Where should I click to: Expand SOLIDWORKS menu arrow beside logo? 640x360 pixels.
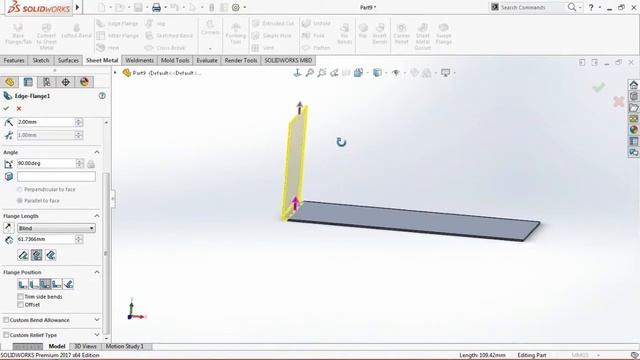coord(77,7)
